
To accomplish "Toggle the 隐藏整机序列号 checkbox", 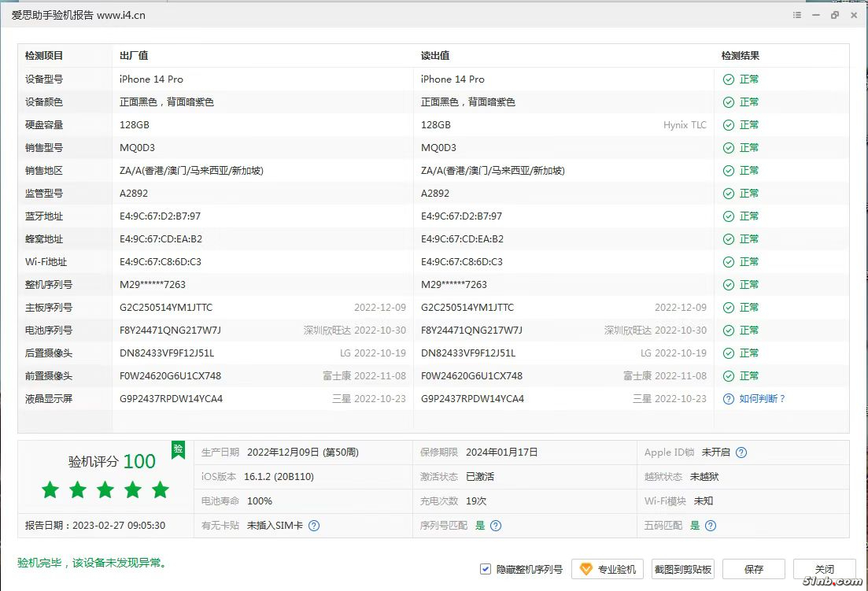I will 486,569.
